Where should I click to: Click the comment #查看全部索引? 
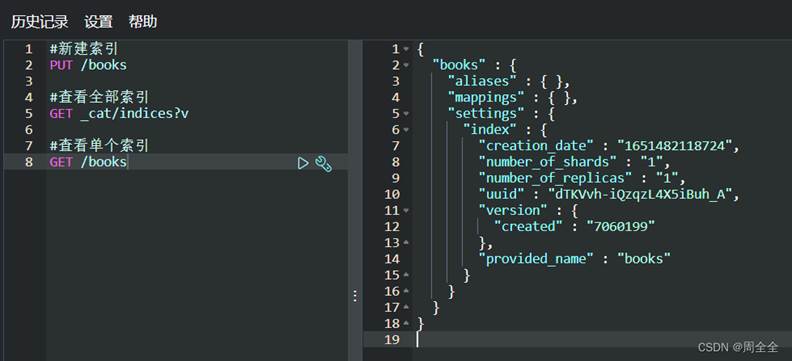(x=99, y=97)
